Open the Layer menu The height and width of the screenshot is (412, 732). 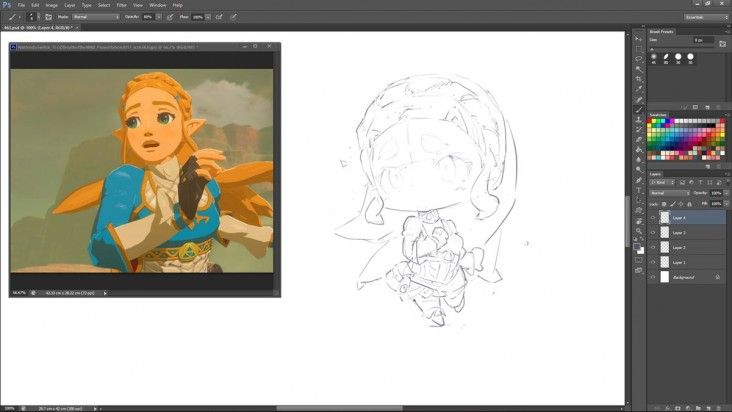[x=70, y=5]
